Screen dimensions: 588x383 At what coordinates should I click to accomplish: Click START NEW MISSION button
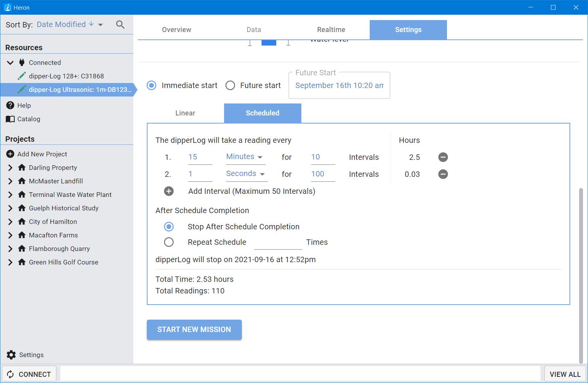coord(194,330)
